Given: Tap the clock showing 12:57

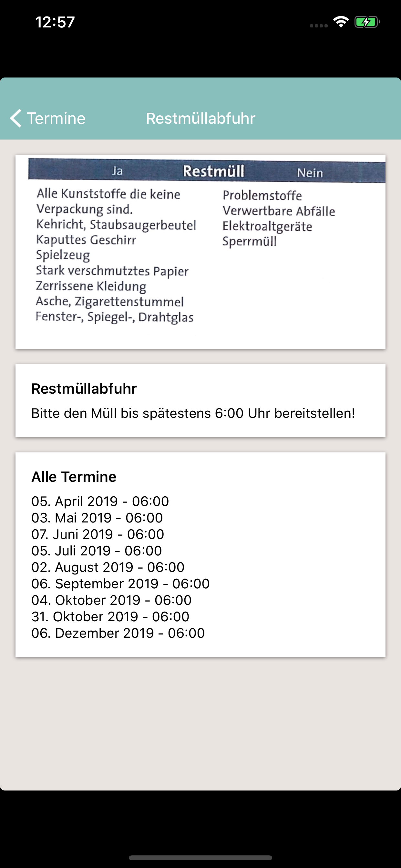Looking at the screenshot, I should [55, 22].
